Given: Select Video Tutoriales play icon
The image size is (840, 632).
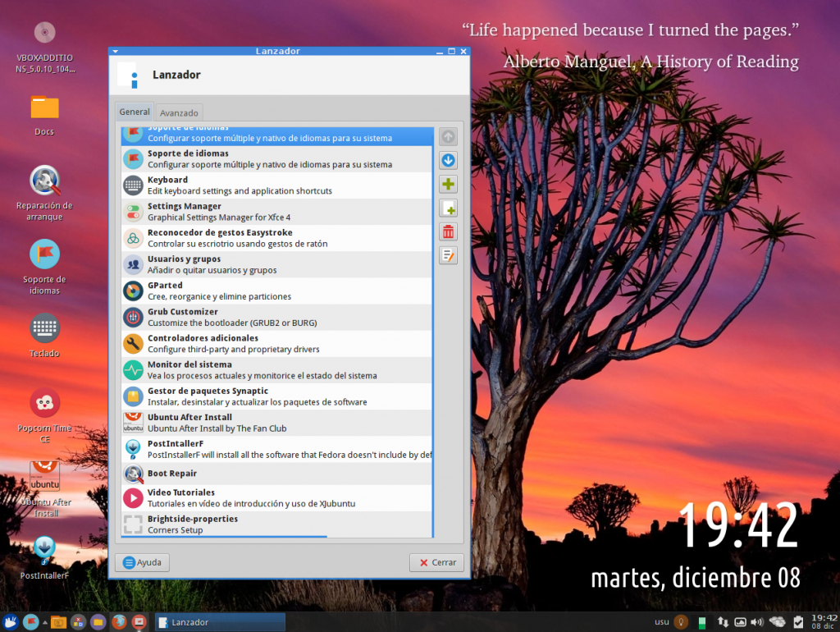Looking at the screenshot, I should pos(134,498).
